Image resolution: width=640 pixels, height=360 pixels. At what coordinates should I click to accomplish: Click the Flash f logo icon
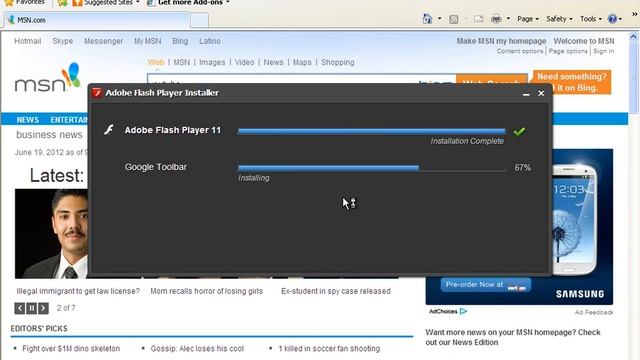[109, 129]
